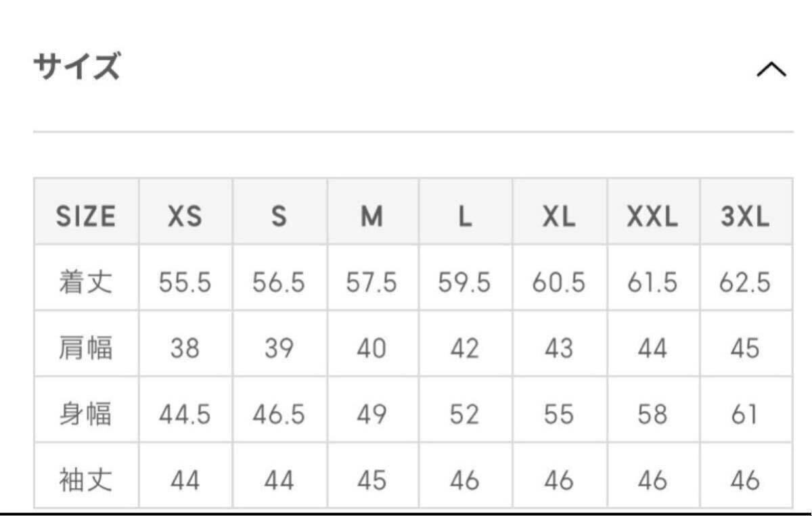Choose the L size column header

coord(464,216)
